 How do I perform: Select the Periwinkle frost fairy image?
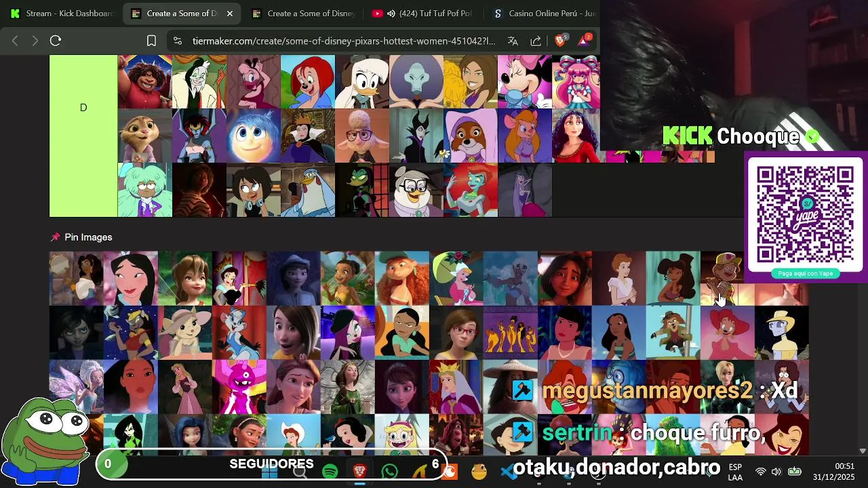77,387
